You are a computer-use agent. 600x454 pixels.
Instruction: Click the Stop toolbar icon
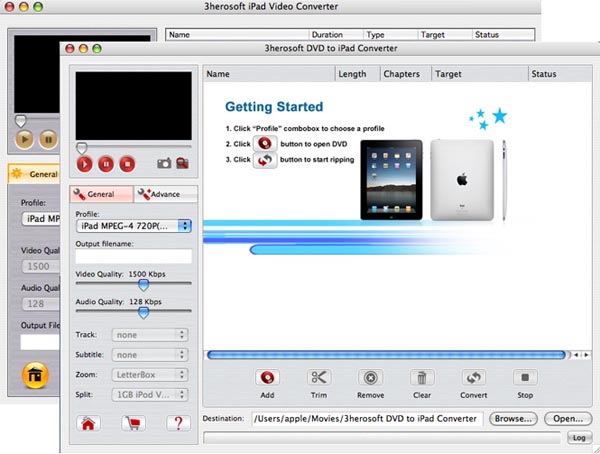pos(525,378)
